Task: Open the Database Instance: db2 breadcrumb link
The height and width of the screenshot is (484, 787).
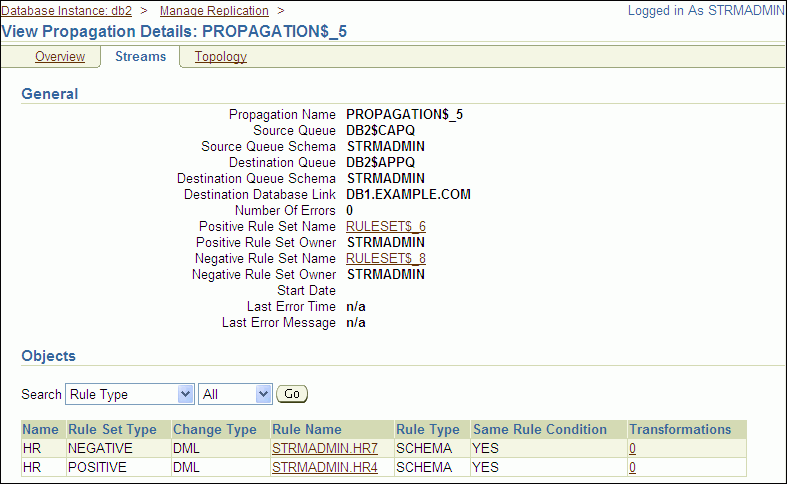Action: (x=67, y=10)
